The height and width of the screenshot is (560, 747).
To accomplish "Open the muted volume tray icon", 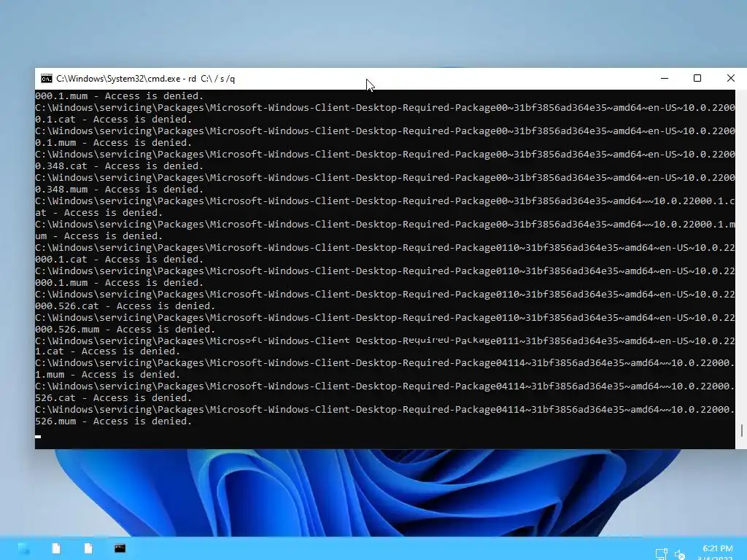I will pyautogui.click(x=681, y=554).
